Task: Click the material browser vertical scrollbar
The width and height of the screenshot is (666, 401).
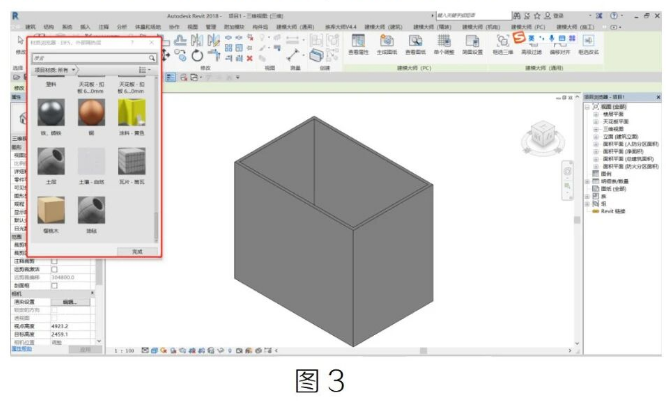Action: [x=156, y=160]
